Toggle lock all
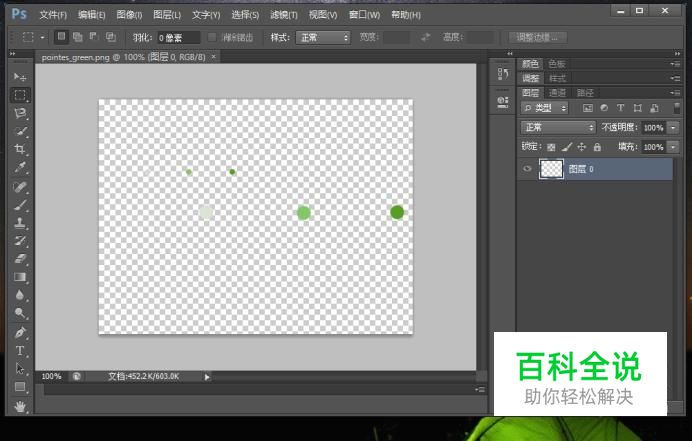Image resolution: width=692 pixels, height=441 pixels. click(x=597, y=147)
